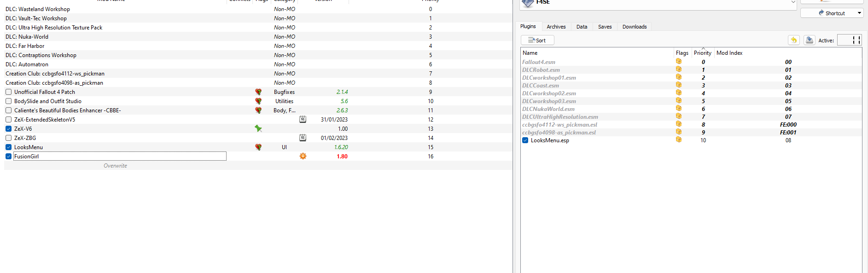Click the Active plugins counter display
Viewport: 868px width, 273px height.
tap(849, 40)
